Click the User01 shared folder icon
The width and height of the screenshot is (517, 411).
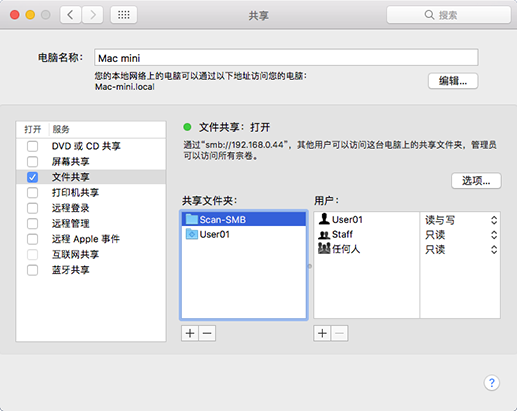(192, 234)
